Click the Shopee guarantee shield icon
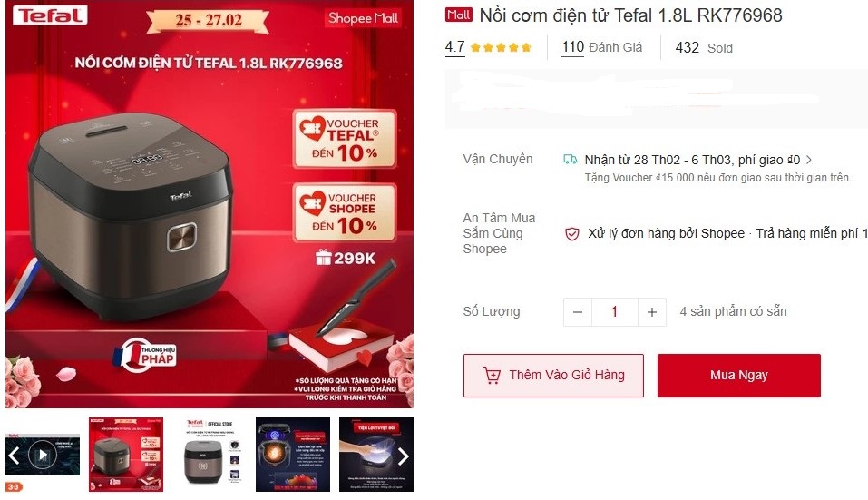868x500 pixels. point(571,233)
